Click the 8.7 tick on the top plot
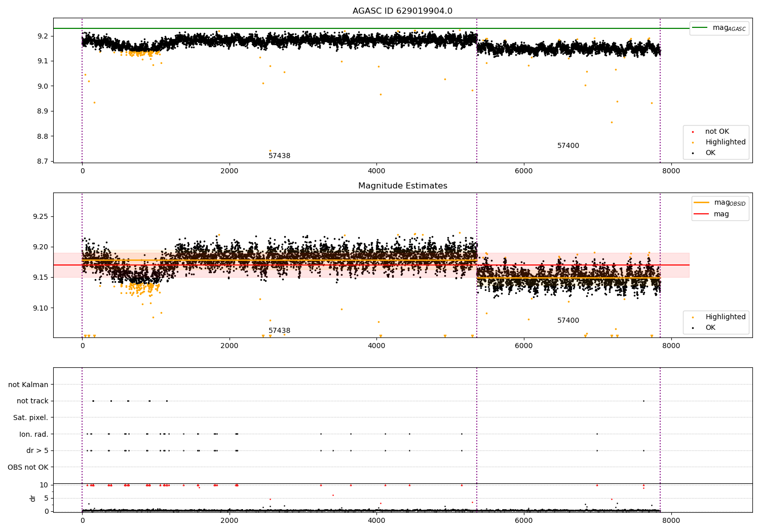This screenshot has height=532, width=760. coord(43,162)
